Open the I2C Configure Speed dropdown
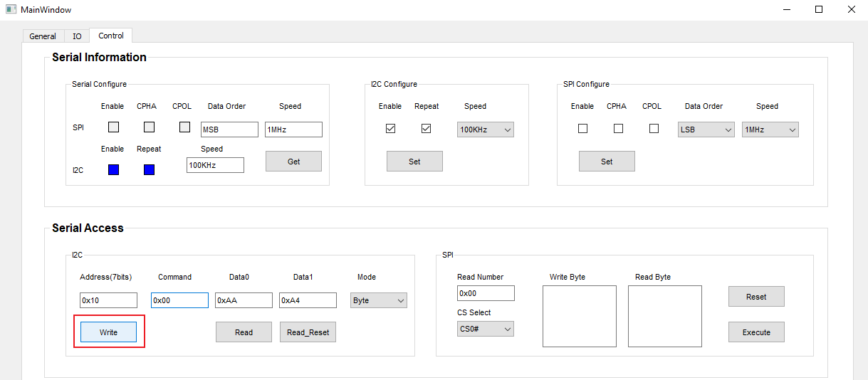The image size is (868, 380). point(485,130)
